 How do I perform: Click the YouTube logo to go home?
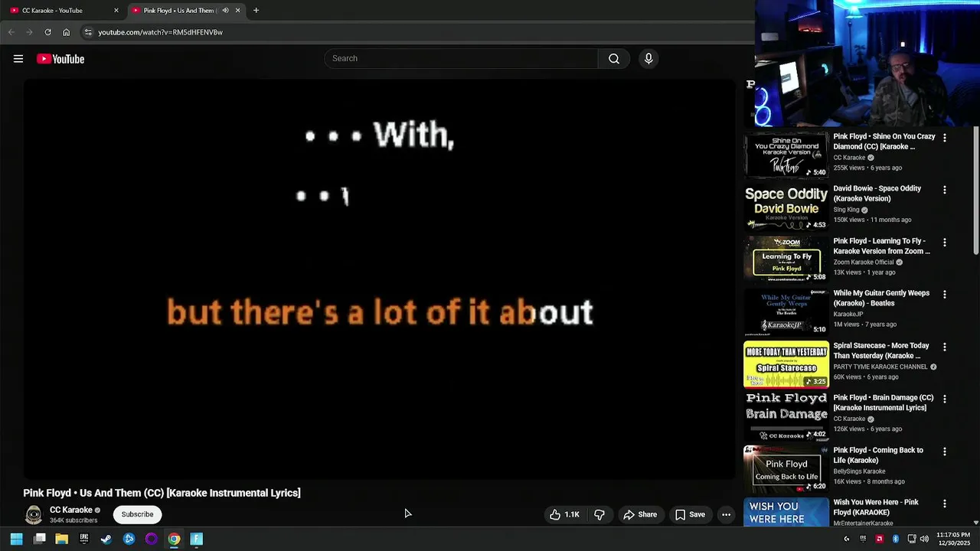click(x=60, y=59)
